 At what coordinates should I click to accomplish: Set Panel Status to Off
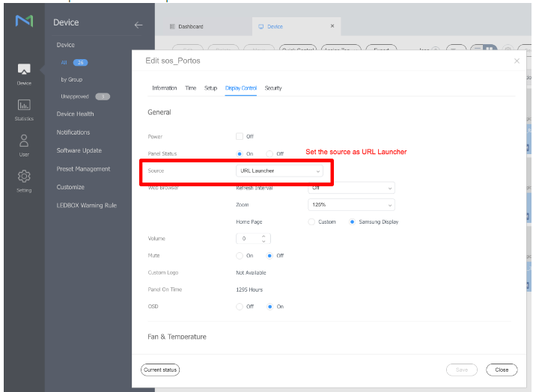click(x=269, y=153)
